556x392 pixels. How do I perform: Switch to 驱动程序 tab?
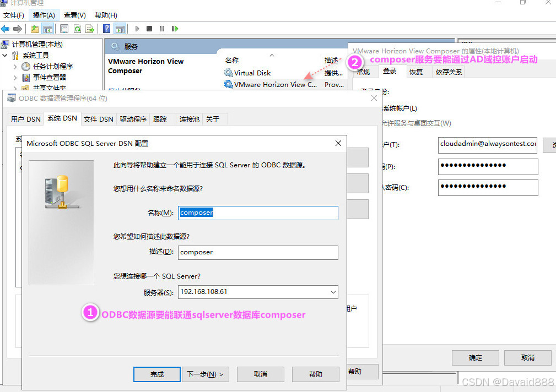(133, 119)
